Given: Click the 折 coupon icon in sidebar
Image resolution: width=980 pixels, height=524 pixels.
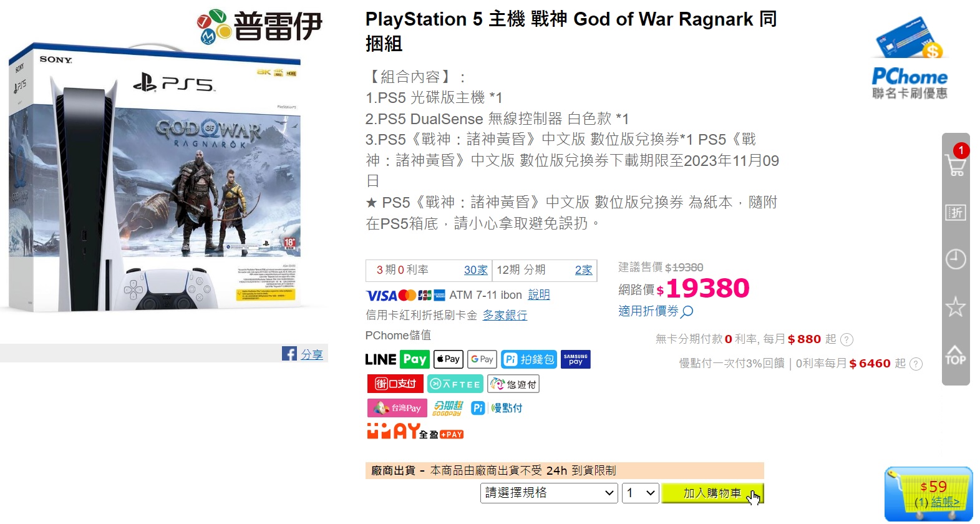Looking at the screenshot, I should coord(956,213).
